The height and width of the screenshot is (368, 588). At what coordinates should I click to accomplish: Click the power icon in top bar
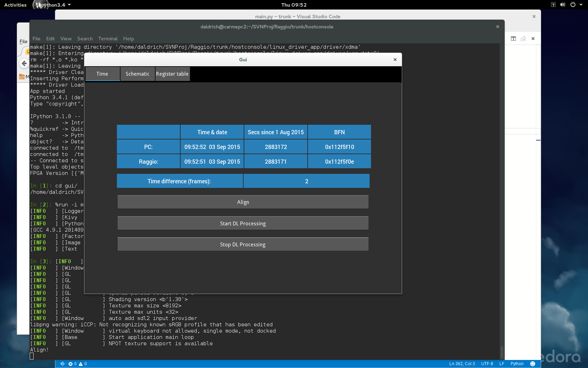(573, 5)
